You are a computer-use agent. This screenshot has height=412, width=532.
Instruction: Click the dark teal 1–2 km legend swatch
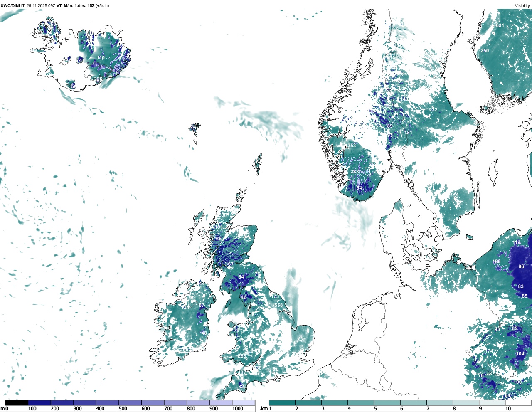click(x=282, y=403)
